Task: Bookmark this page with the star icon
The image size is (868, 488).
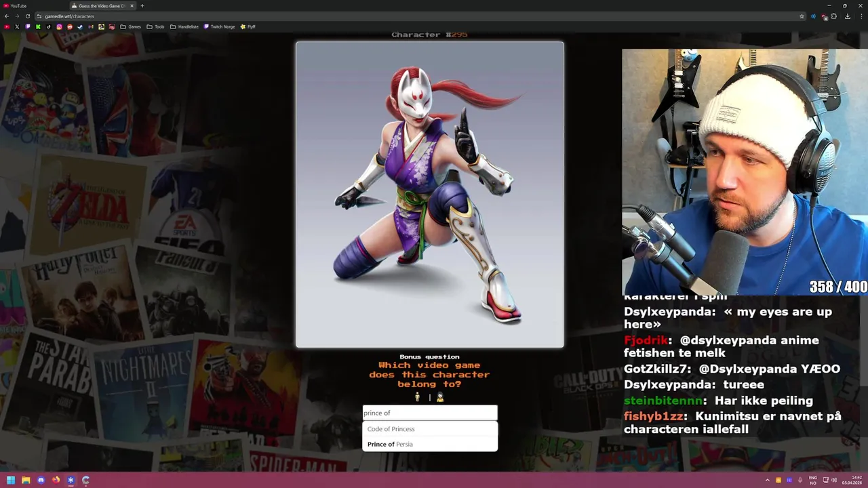Action: tap(802, 16)
